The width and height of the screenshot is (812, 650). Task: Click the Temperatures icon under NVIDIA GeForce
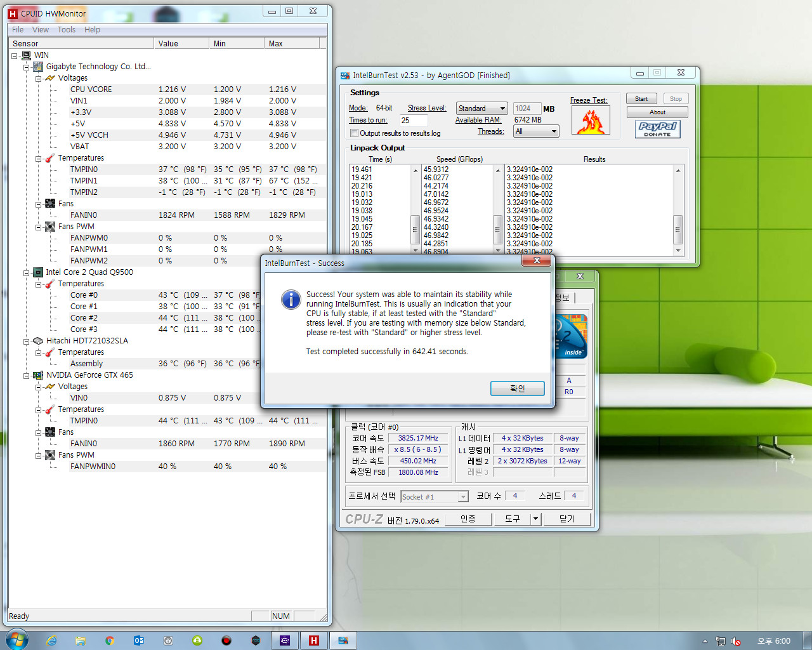point(50,409)
